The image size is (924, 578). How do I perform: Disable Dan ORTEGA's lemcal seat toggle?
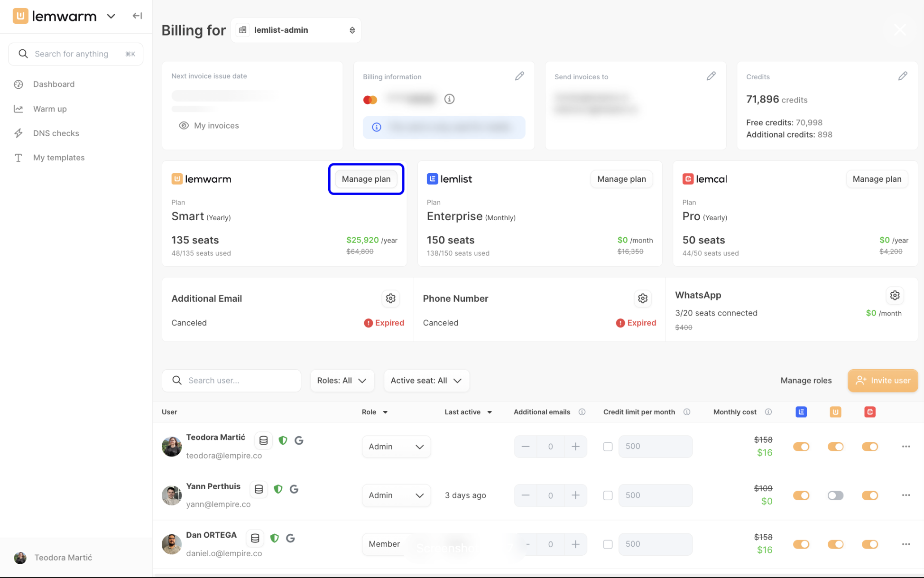(869, 544)
